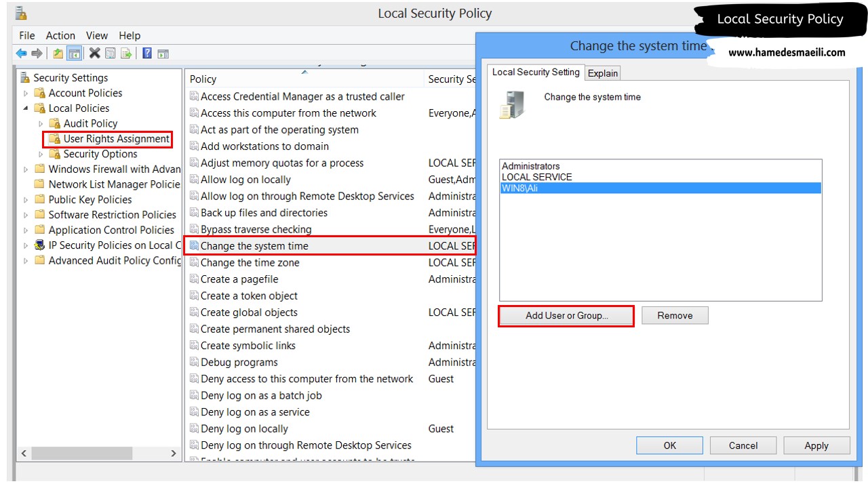The width and height of the screenshot is (868, 488).
Task: Click the Security Options folder icon
Action: point(55,154)
